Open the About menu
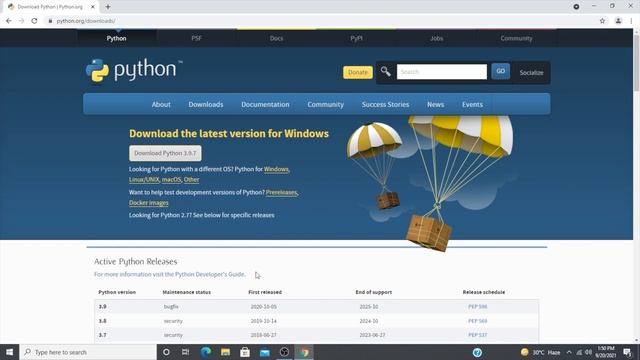Screen dimensions: 640x360 tap(161, 104)
